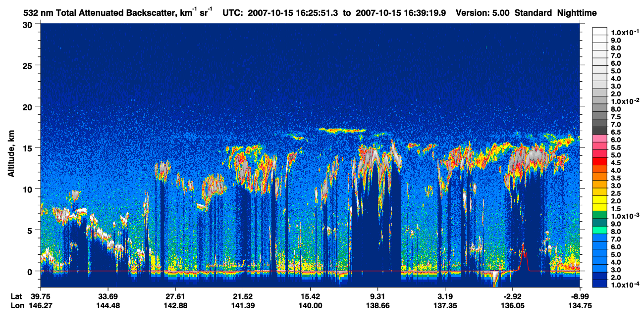
Task: Click colorbar label '3.5'
Action: point(615,178)
